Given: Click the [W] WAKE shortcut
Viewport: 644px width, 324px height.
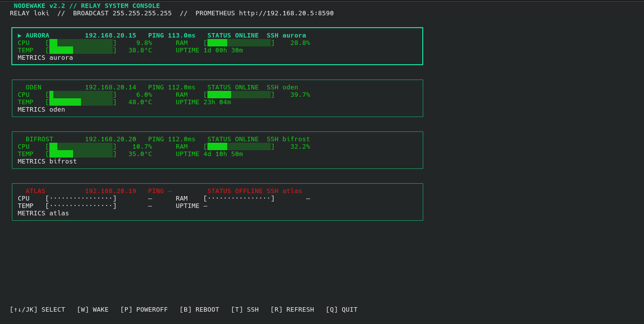Looking at the screenshot, I should [93, 310].
